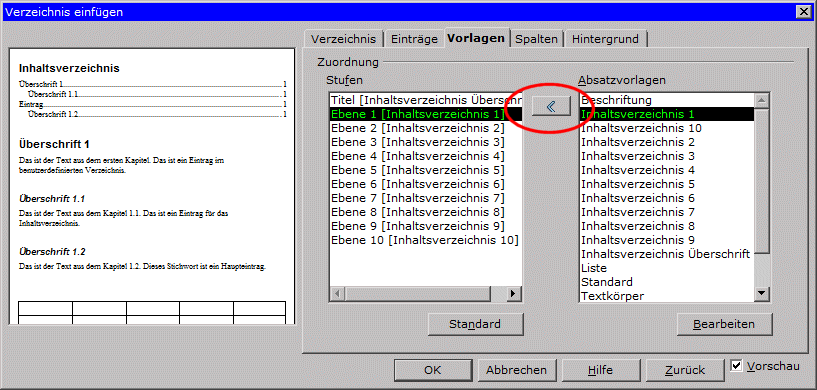Click the assign arrow button between the lists
Screen dimensions: 817x390
coord(550,107)
